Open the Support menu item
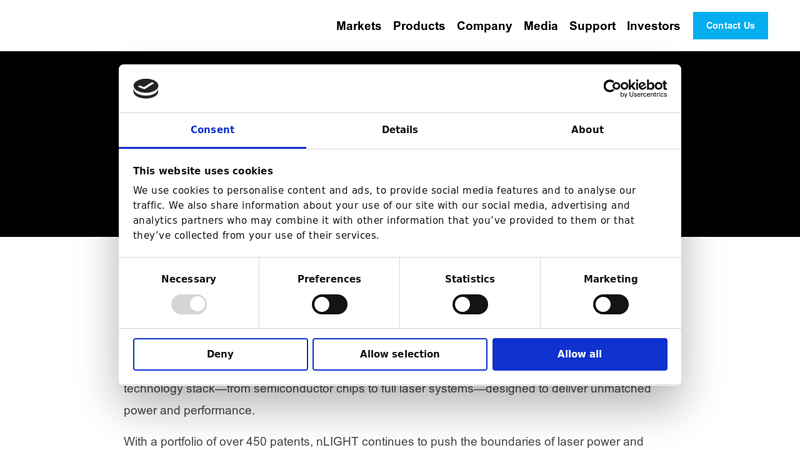 click(x=592, y=26)
